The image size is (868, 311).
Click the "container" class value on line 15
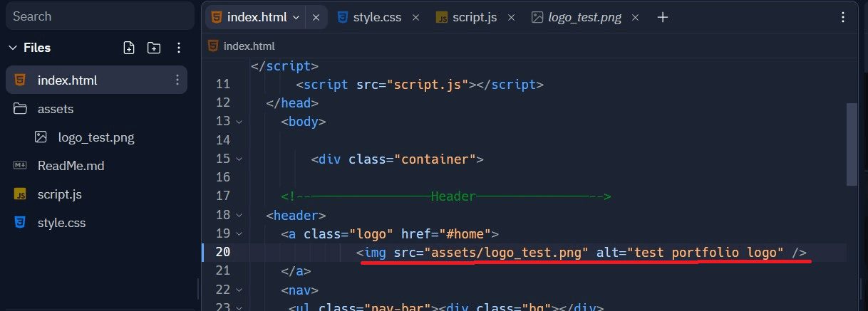(x=435, y=159)
